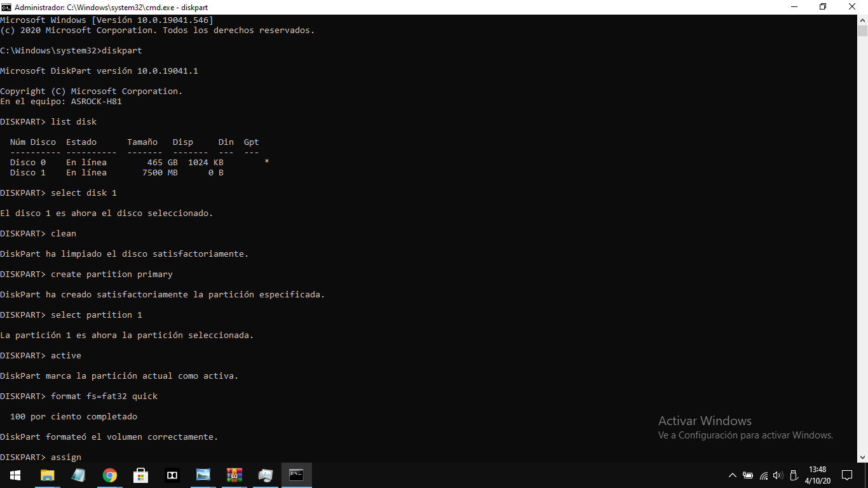
Task: Click 'DiskPart ha limpiado el disco' message
Action: tap(125, 254)
